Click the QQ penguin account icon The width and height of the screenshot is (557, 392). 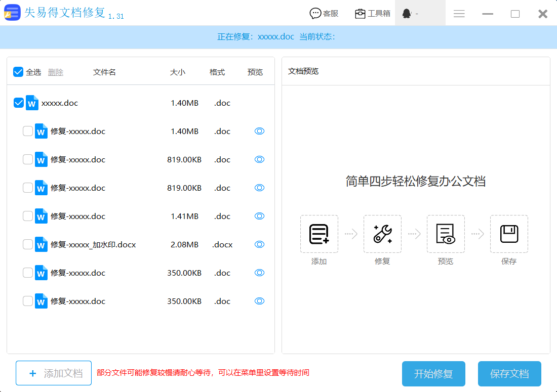[x=407, y=14]
